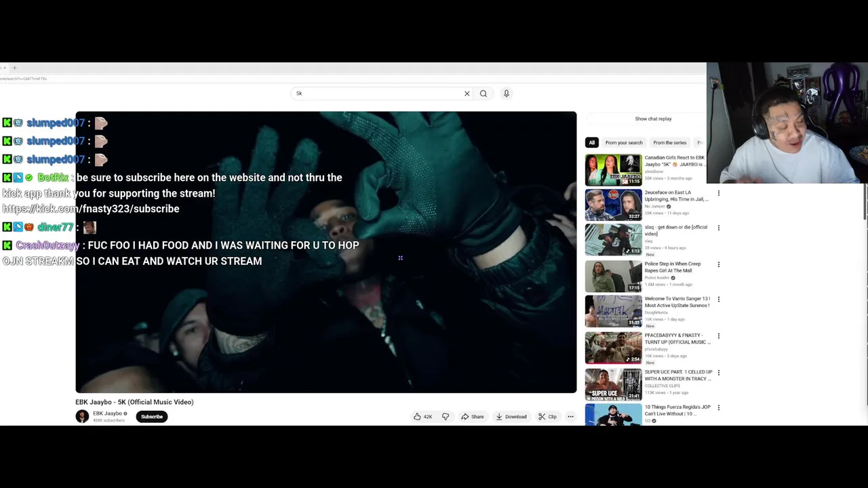This screenshot has height=488, width=868.
Task: Select From the series chip
Action: coord(670,142)
